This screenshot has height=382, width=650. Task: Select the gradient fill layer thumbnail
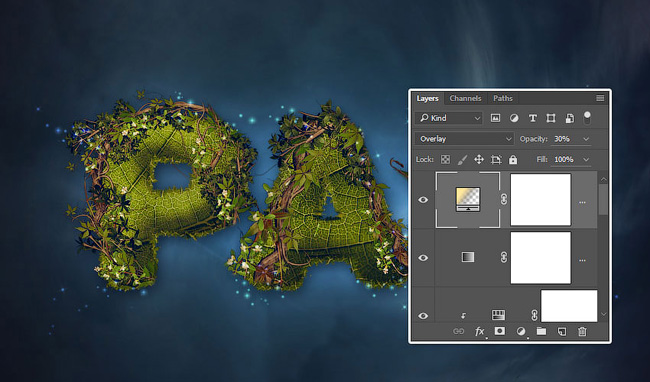pos(468,200)
